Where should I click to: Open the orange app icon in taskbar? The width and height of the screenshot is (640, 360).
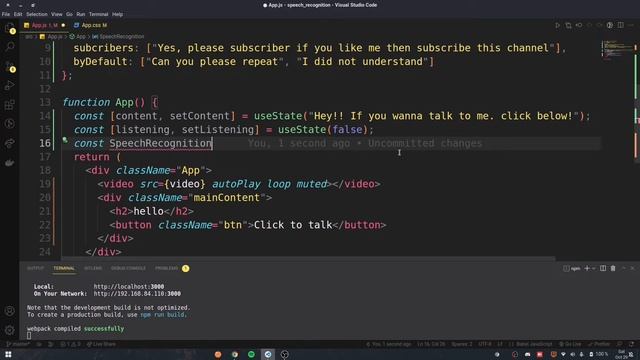tap(218, 354)
